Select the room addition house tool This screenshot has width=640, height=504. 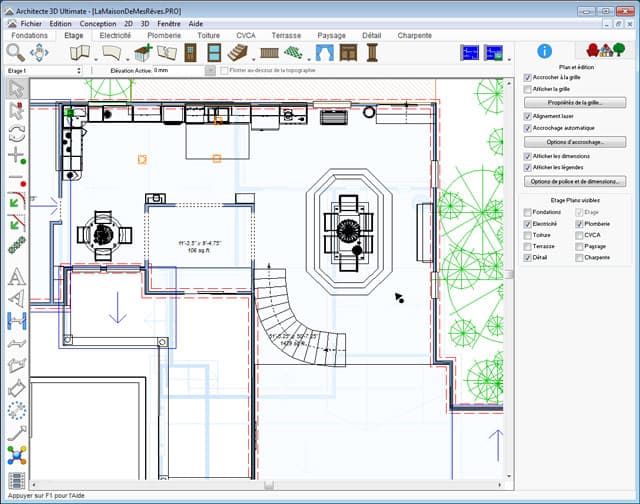click(x=143, y=53)
